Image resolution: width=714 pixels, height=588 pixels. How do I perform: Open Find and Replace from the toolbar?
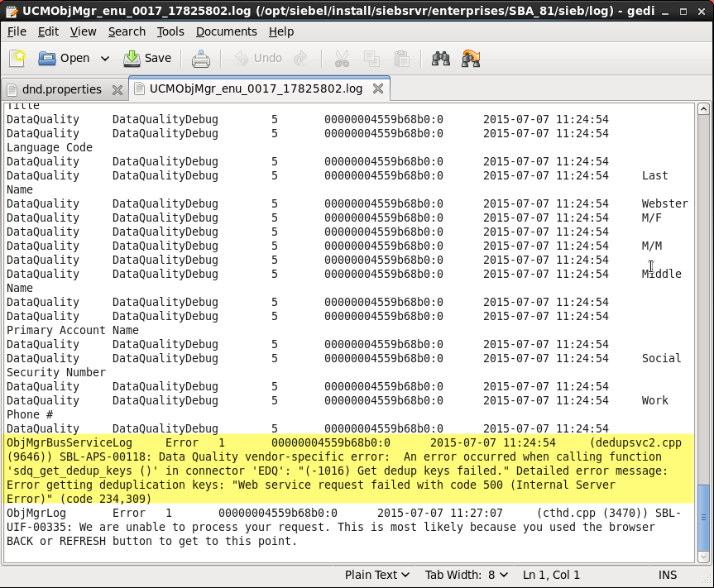pyautogui.click(x=471, y=58)
